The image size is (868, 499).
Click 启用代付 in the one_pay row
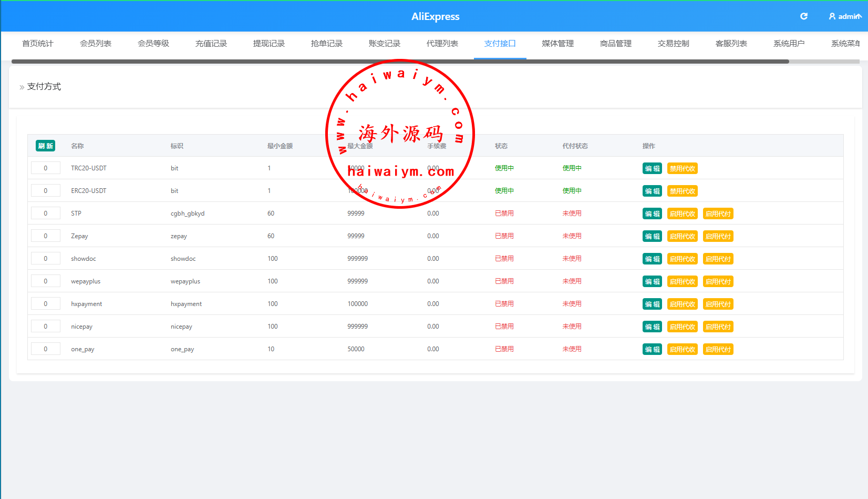pos(718,349)
